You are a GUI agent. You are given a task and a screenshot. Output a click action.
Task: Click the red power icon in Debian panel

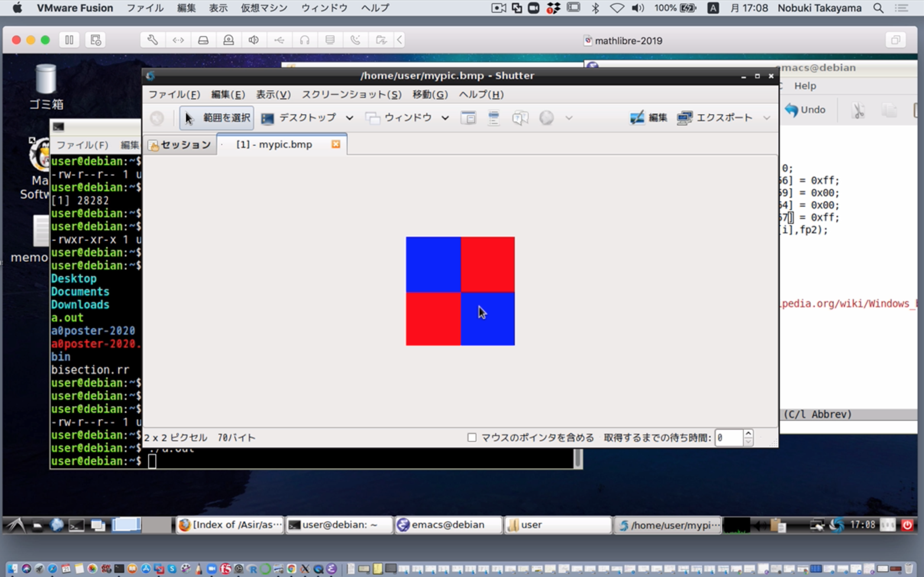click(907, 525)
